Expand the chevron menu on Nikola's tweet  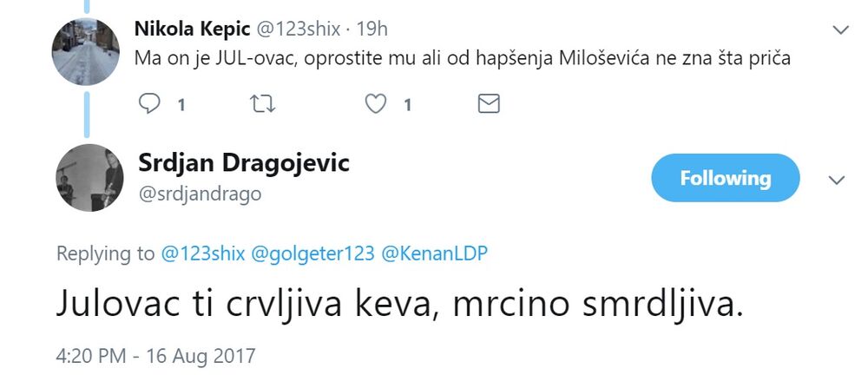pos(839,30)
